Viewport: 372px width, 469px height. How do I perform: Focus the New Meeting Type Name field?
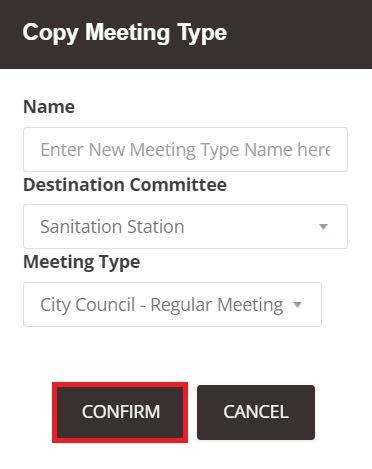coord(185,149)
